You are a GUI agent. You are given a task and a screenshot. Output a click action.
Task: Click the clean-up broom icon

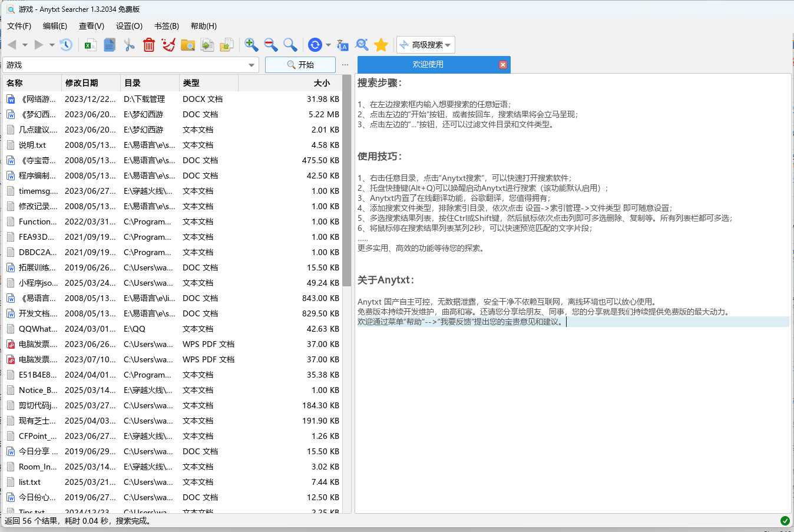pyautogui.click(x=168, y=44)
